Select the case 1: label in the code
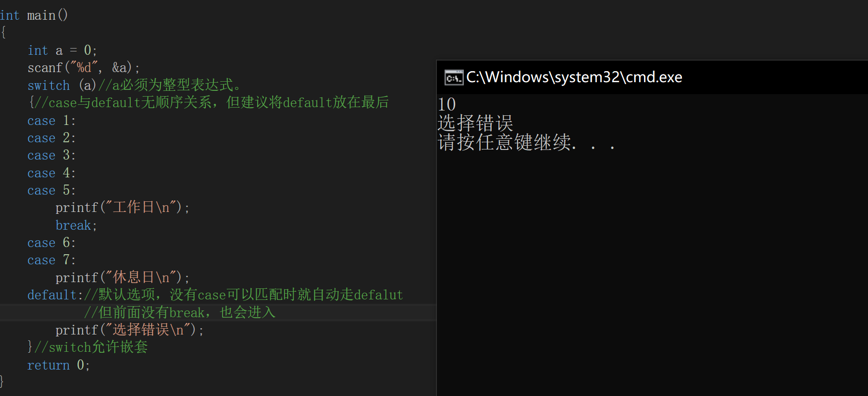This screenshot has height=396, width=868. coord(50,120)
